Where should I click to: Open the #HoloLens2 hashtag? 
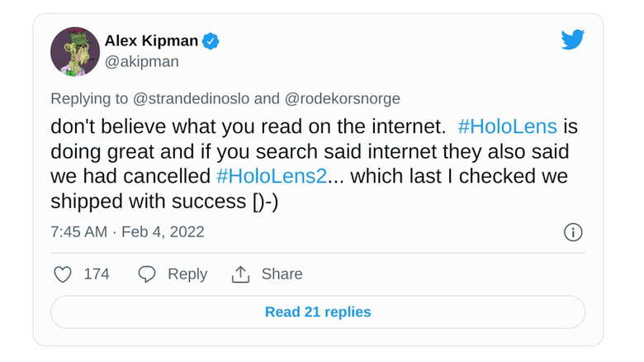(272, 176)
